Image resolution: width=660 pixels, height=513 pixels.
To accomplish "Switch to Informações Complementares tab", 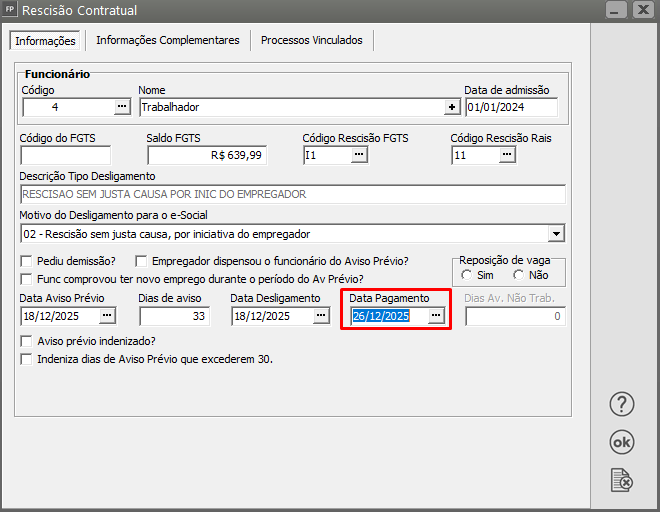I will pos(167,41).
